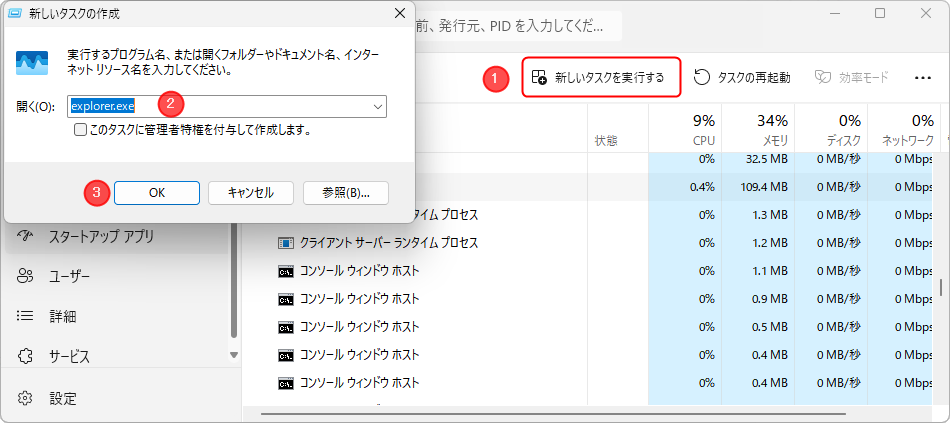The height and width of the screenshot is (423, 950).
Task: Click the console icon in the 0.9 MB row
Action: (x=285, y=299)
